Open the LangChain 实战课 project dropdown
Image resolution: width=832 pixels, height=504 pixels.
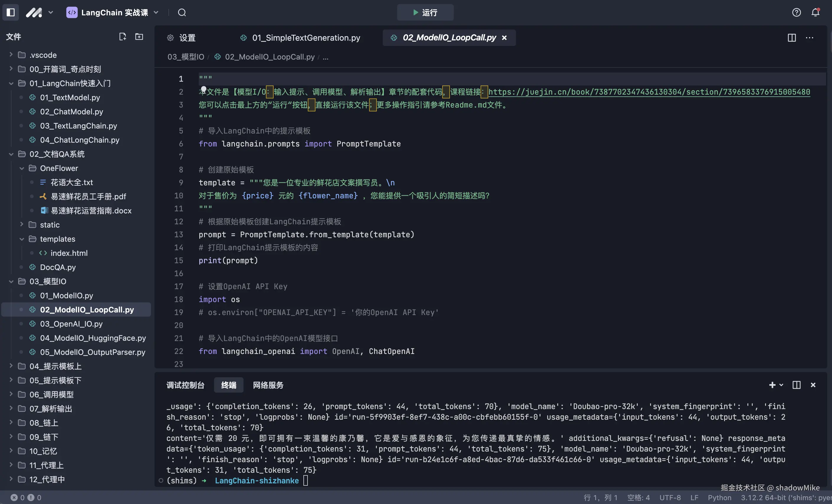click(156, 12)
